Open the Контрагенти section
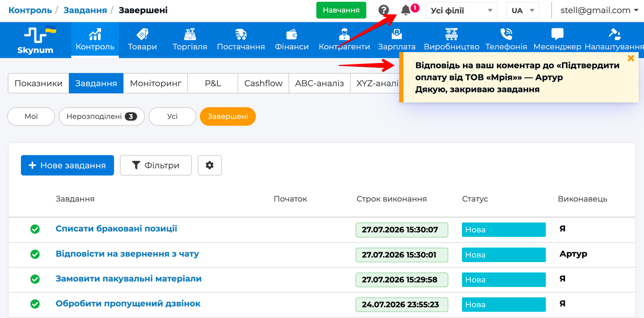Screen dimensions: 644x318 point(344,40)
